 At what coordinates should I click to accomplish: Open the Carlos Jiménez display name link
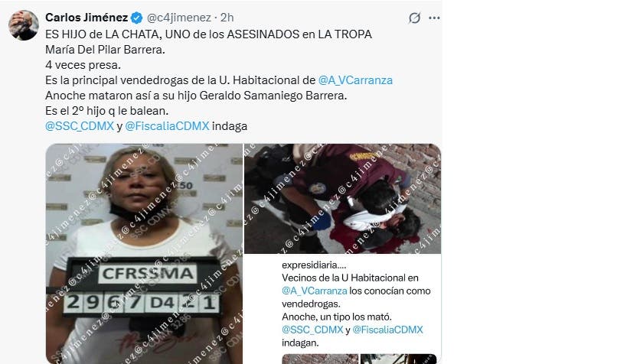point(87,18)
